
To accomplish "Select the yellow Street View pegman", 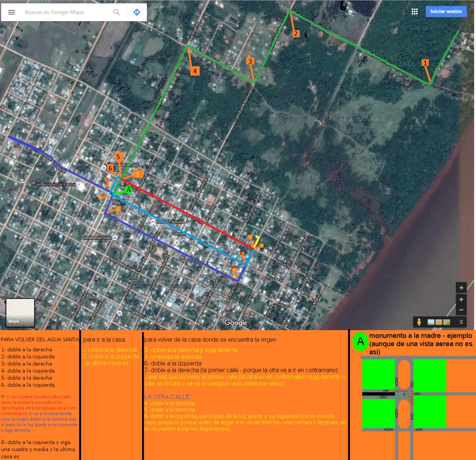I will [x=419, y=322].
